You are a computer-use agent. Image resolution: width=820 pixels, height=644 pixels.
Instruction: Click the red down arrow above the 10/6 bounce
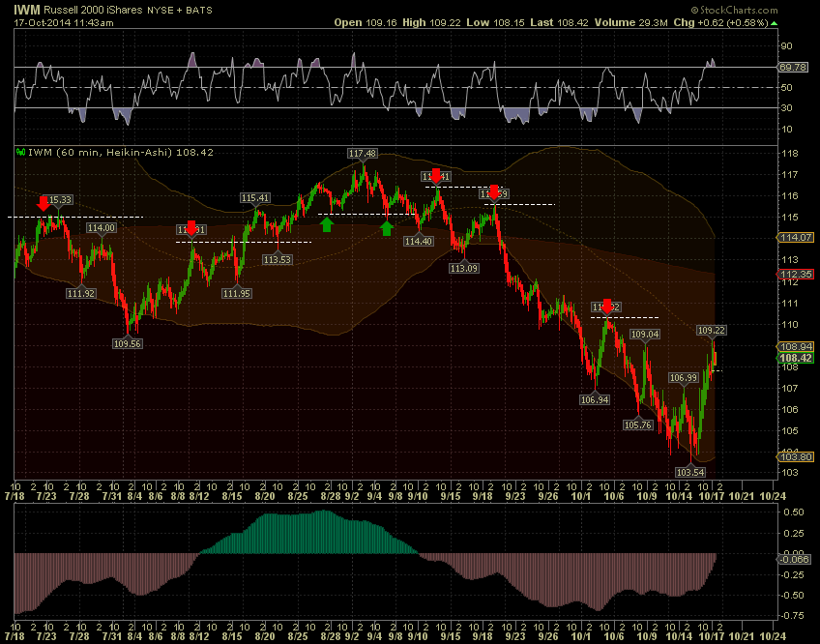[606, 306]
